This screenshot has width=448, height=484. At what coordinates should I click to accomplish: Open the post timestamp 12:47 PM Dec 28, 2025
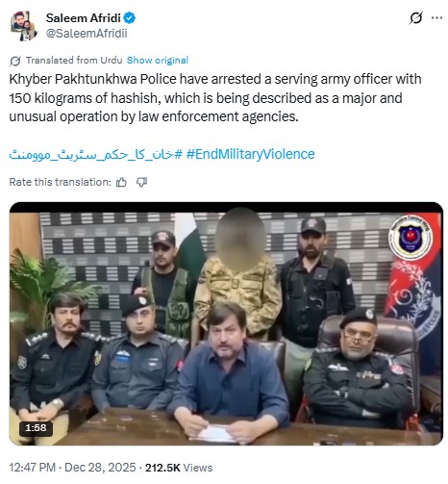pyautogui.click(x=72, y=468)
